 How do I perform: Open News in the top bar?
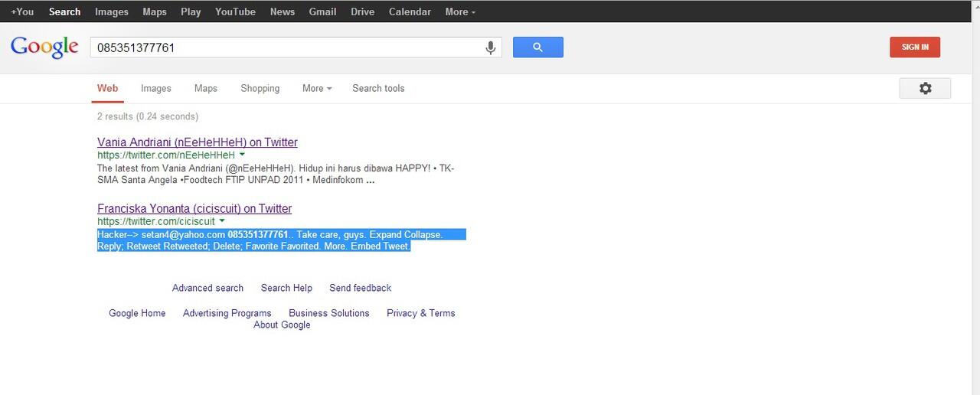283,11
